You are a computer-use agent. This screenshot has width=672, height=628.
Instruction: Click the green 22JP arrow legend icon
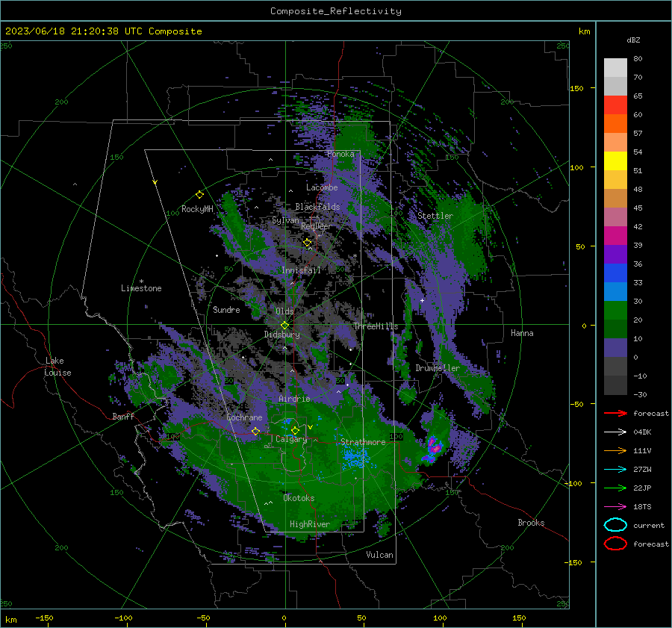[615, 488]
